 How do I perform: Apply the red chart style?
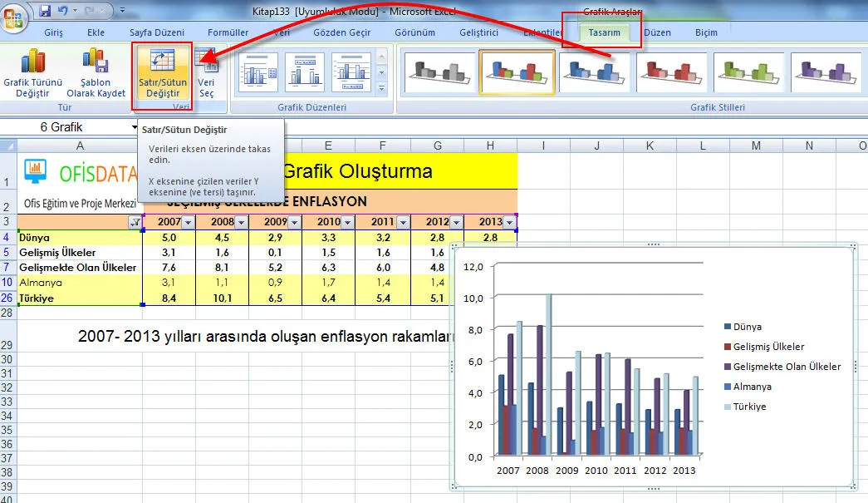[x=672, y=72]
